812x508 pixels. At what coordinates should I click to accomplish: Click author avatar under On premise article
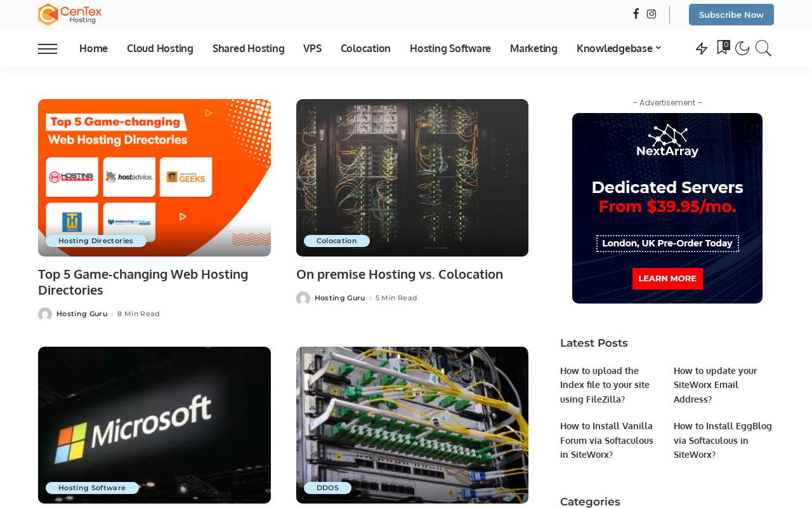(303, 298)
